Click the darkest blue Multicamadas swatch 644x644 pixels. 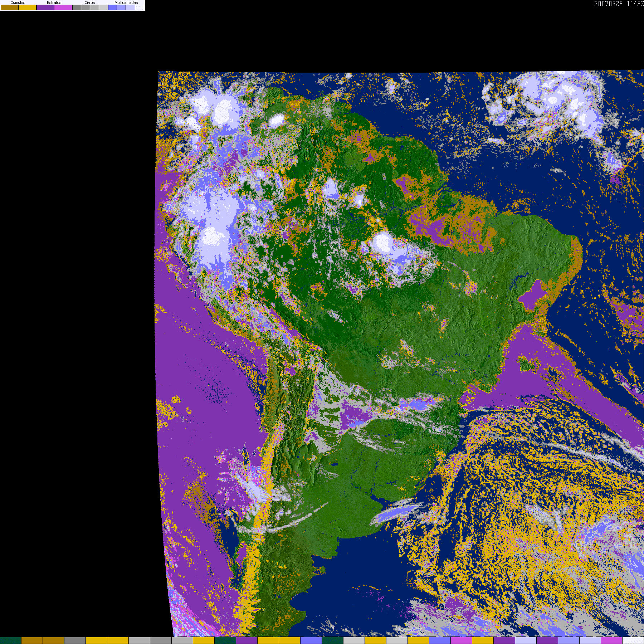point(113,8)
